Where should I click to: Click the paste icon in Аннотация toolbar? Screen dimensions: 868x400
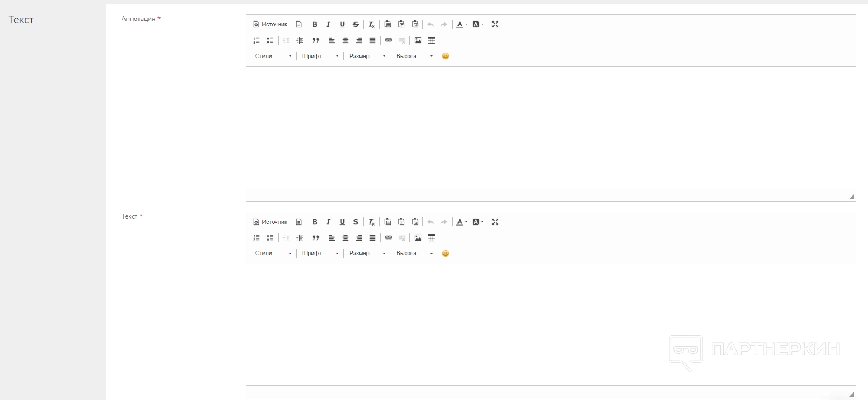click(x=387, y=24)
